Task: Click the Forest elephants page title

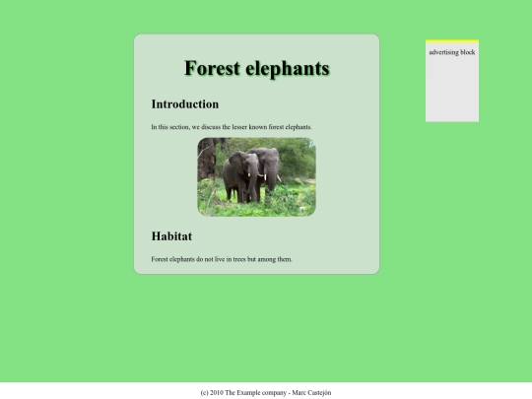Action: pyautogui.click(x=257, y=69)
